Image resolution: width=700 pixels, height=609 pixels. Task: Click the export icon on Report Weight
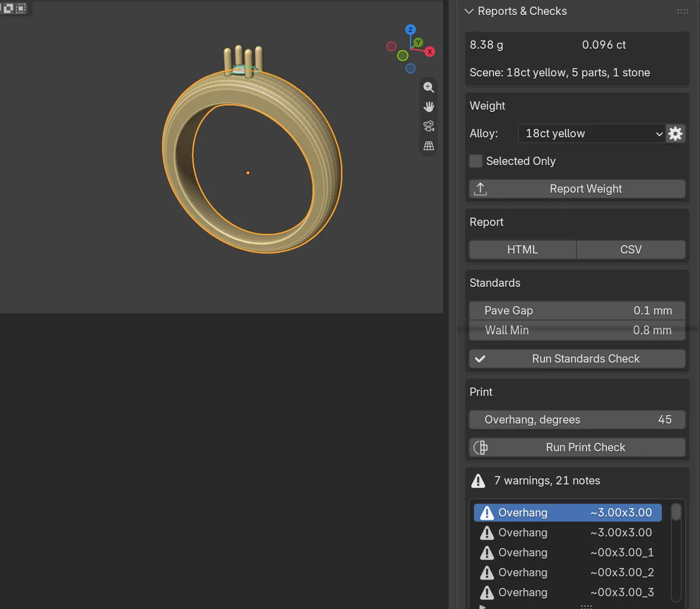point(481,189)
